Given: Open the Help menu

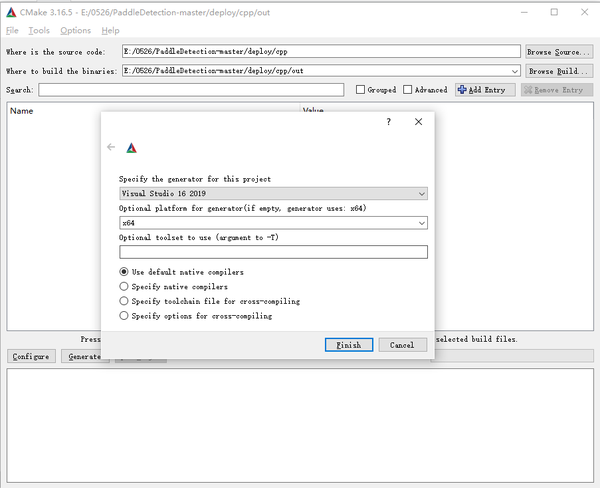Looking at the screenshot, I should point(110,31).
